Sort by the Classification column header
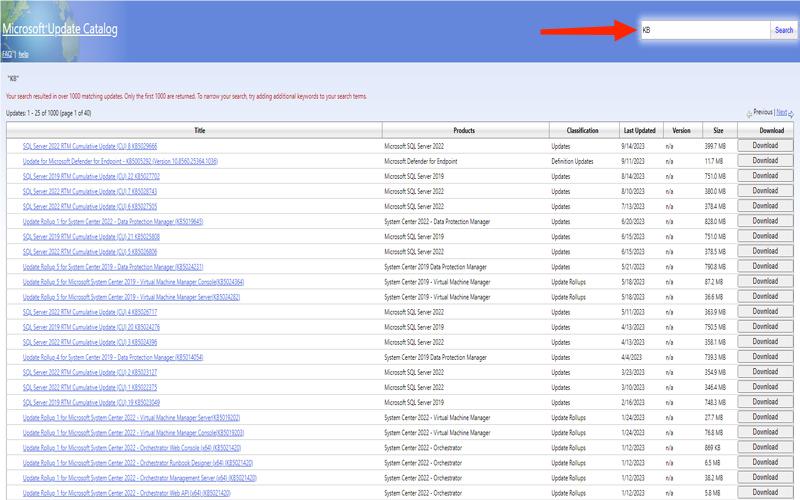Screen dimensions: 800x500 pos(582,131)
